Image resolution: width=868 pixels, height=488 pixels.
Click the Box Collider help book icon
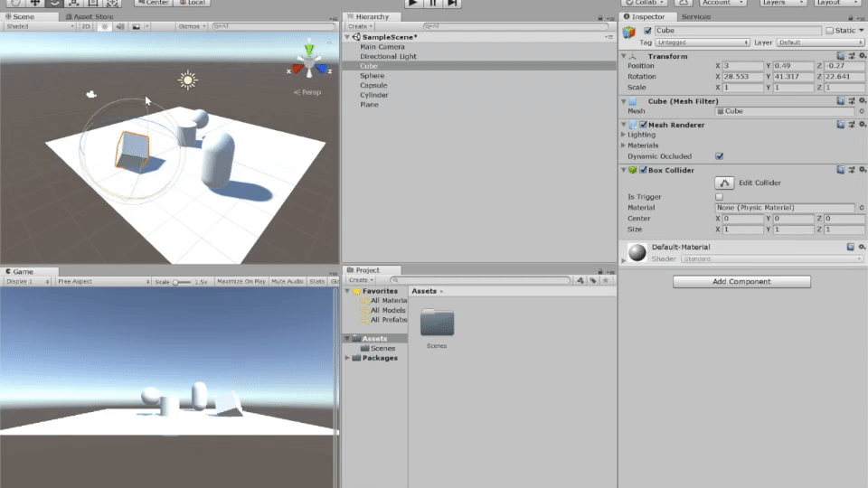tap(841, 170)
